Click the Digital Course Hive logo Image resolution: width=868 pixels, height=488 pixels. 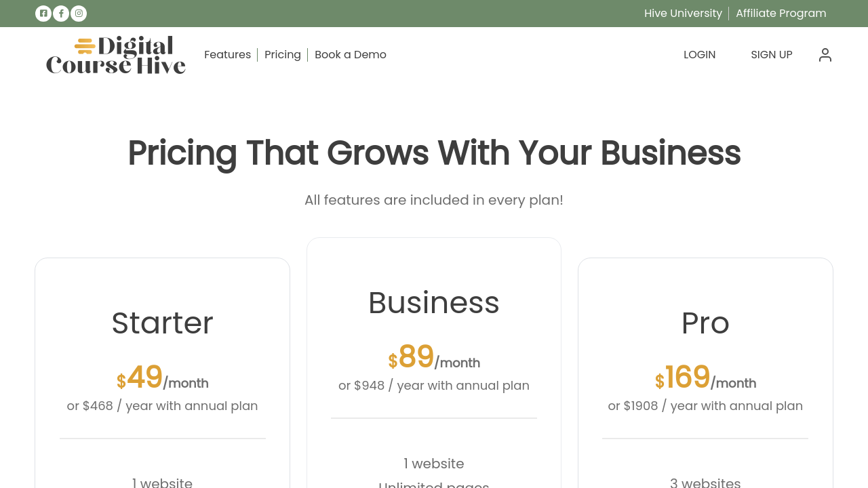coord(116,55)
